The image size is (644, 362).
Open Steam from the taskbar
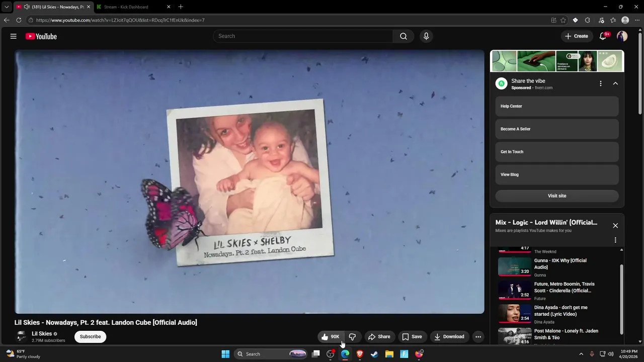[x=374, y=354]
